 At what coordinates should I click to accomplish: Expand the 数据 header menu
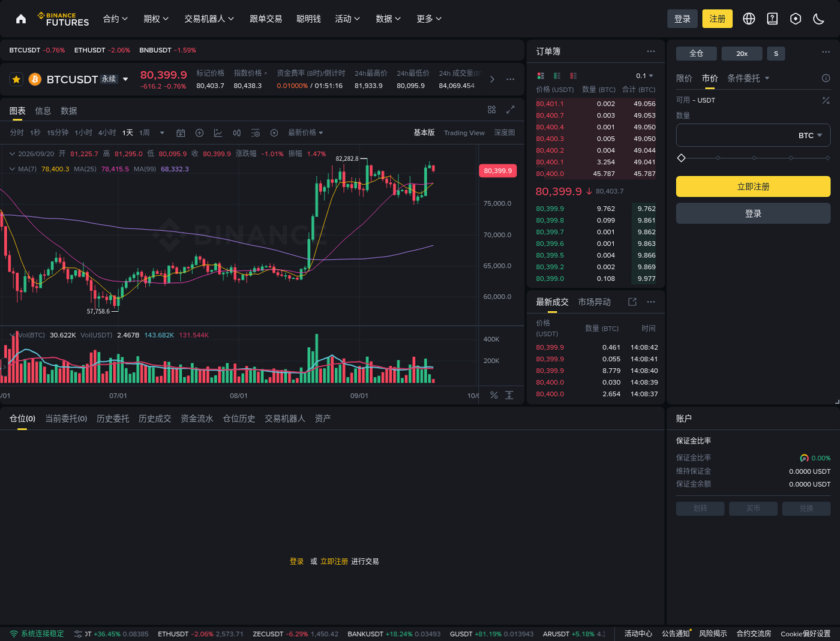(388, 19)
